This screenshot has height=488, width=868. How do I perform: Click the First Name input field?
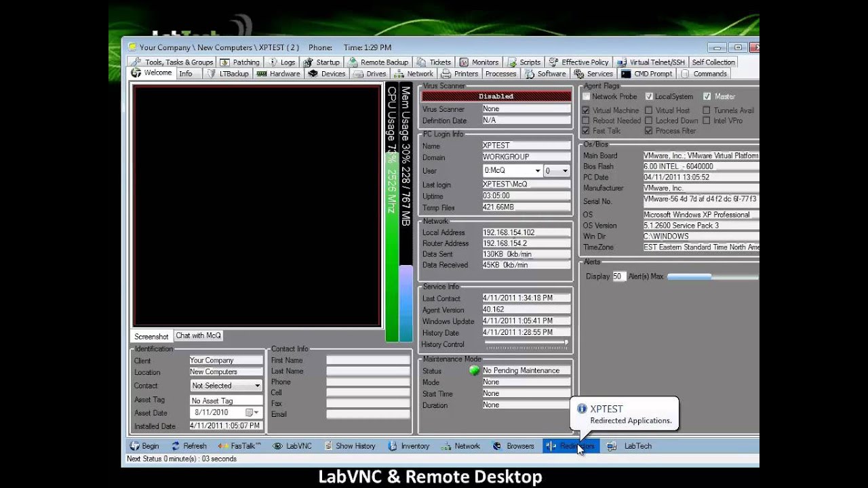pyautogui.click(x=368, y=361)
